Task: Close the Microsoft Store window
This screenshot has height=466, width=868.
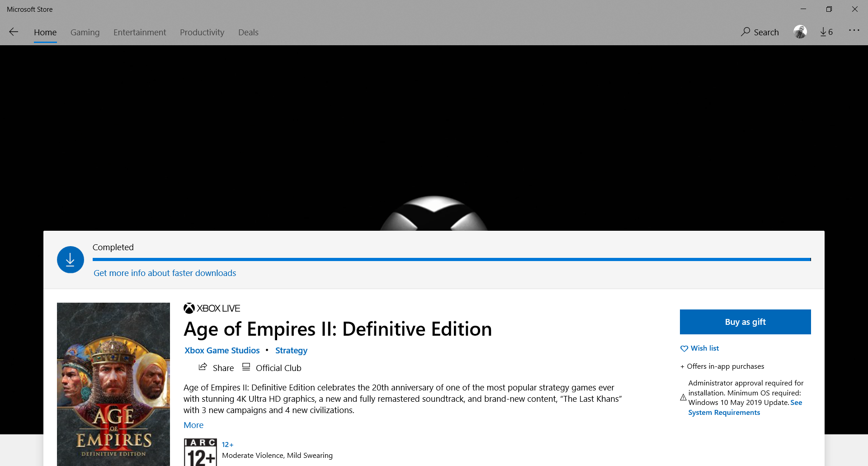Action: 854,9
